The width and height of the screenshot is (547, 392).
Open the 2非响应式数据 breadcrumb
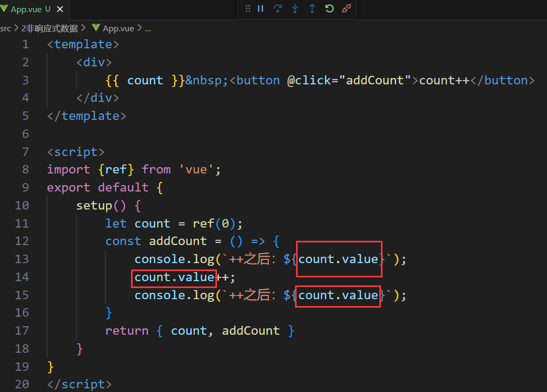[49, 29]
